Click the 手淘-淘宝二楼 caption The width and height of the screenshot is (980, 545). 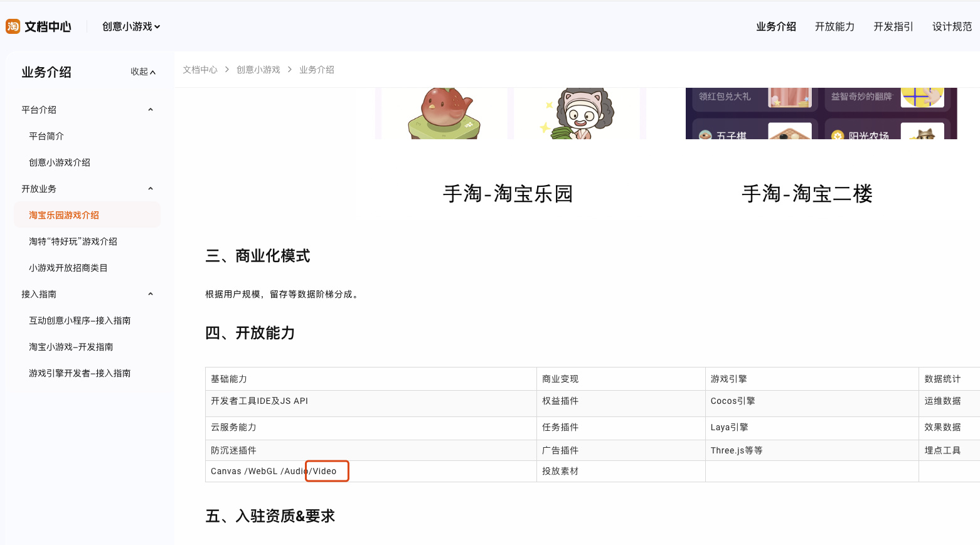[x=807, y=194]
